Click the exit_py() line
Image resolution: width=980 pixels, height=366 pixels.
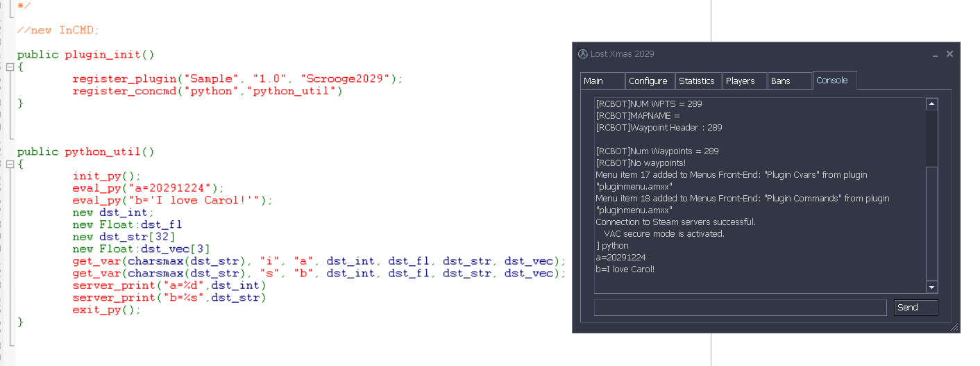[107, 310]
